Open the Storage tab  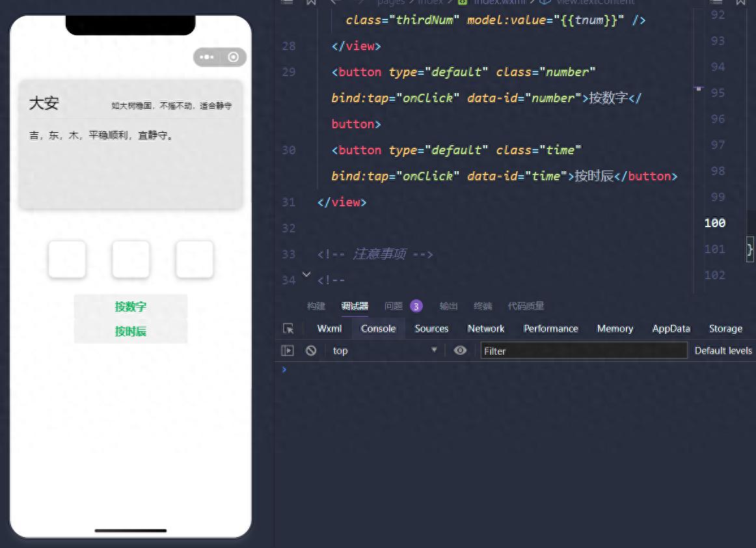(725, 329)
